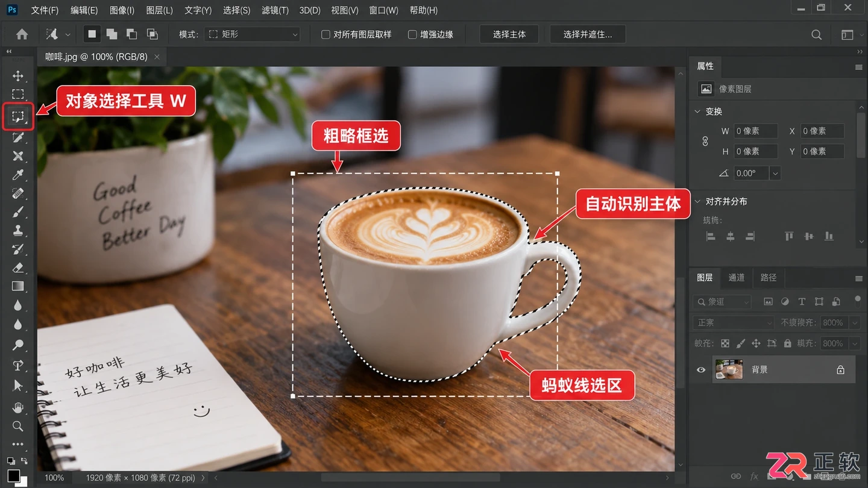The width and height of the screenshot is (868, 488).
Task: Select the Eyedropper tool
Action: (x=18, y=175)
